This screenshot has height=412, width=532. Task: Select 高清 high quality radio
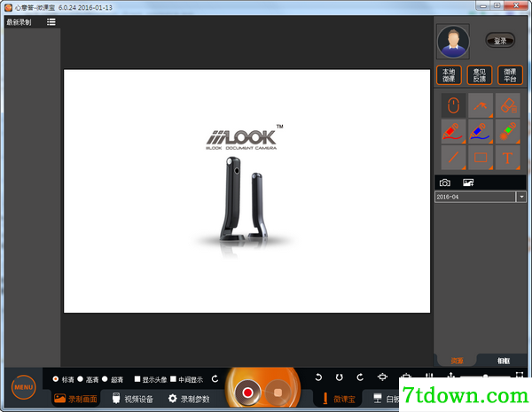(x=80, y=379)
